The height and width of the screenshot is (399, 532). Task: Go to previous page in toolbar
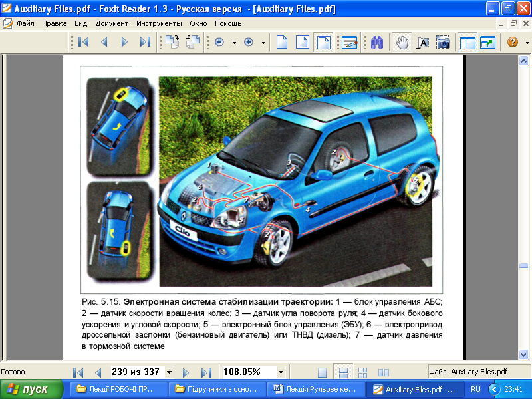coord(104,42)
